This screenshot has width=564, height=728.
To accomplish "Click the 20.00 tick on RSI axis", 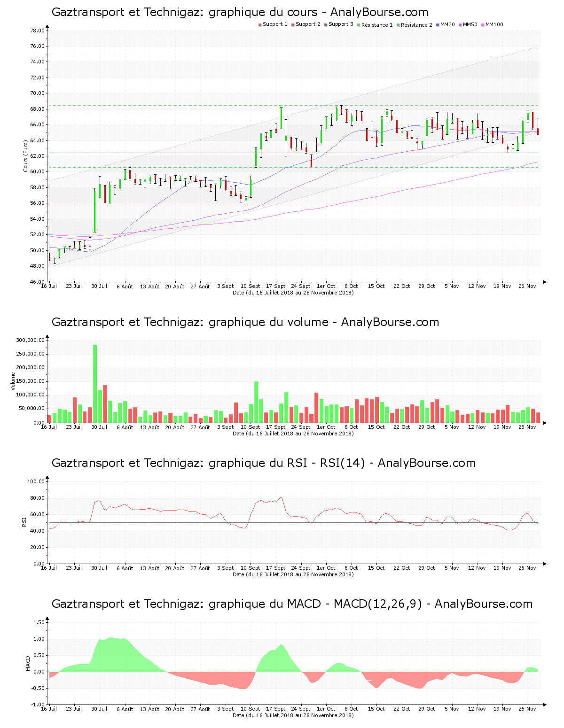I will pos(37,547).
